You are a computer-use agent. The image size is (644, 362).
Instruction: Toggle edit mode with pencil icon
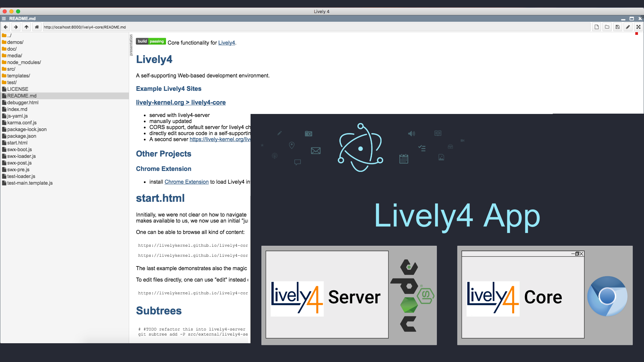[x=628, y=27]
